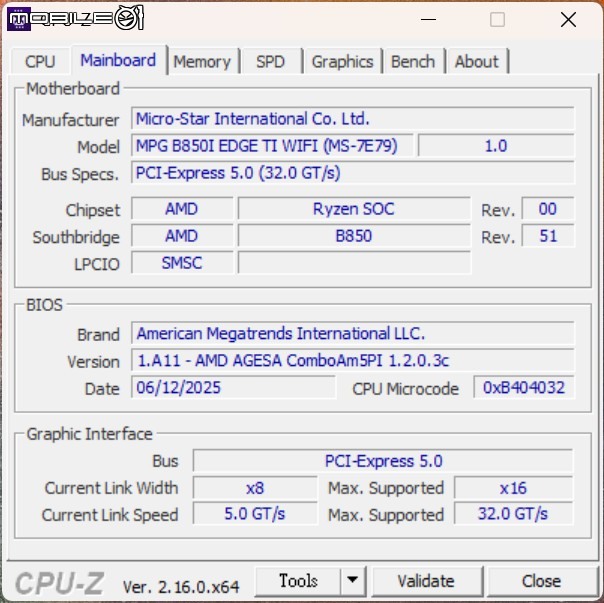Click the Ryzen SOC chipset value

(354, 209)
